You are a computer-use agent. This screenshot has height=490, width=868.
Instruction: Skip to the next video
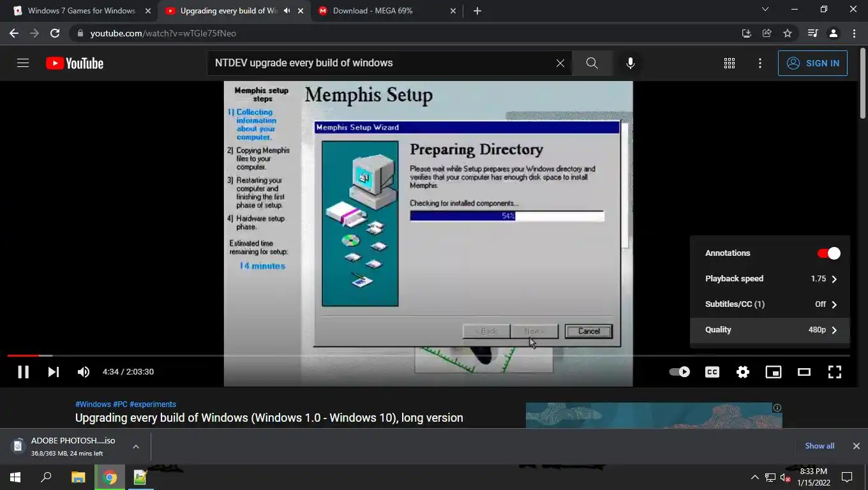point(54,371)
